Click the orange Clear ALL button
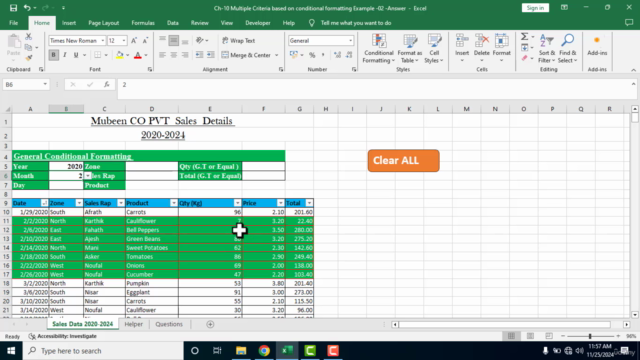 404,160
